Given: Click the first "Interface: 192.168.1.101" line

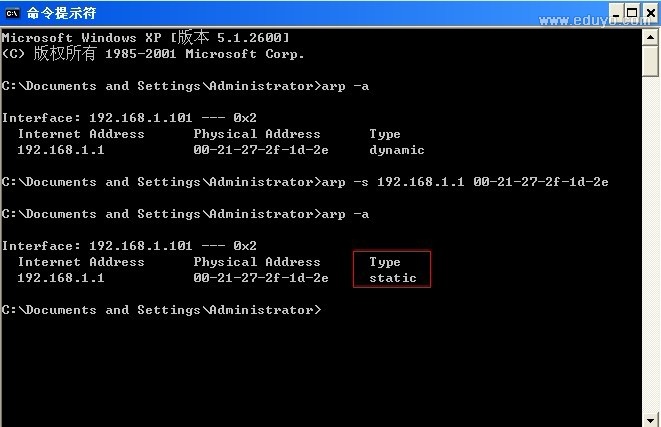Looking at the screenshot, I should (129, 118).
